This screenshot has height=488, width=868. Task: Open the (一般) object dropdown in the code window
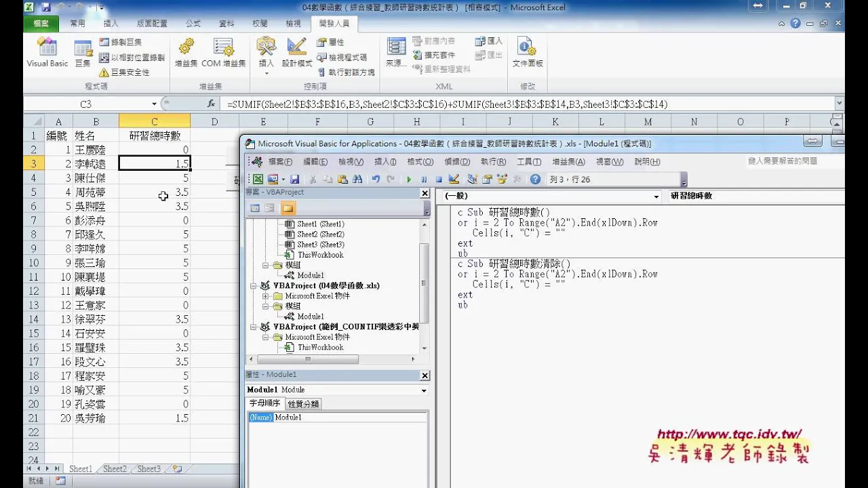pyautogui.click(x=656, y=196)
